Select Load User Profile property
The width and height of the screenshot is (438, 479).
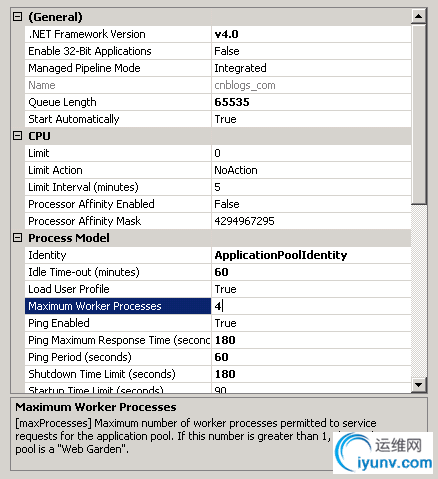118,289
